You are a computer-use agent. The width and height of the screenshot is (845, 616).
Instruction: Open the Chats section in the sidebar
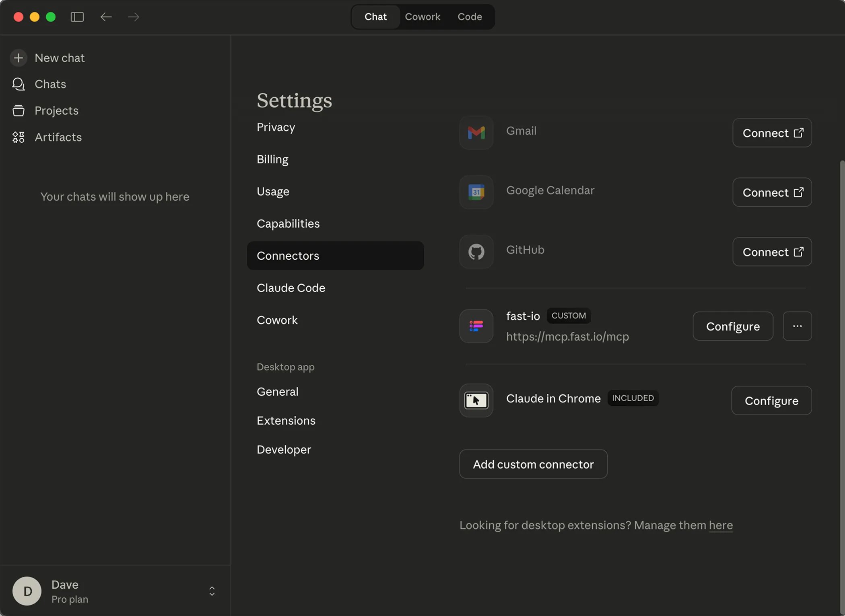(x=50, y=84)
